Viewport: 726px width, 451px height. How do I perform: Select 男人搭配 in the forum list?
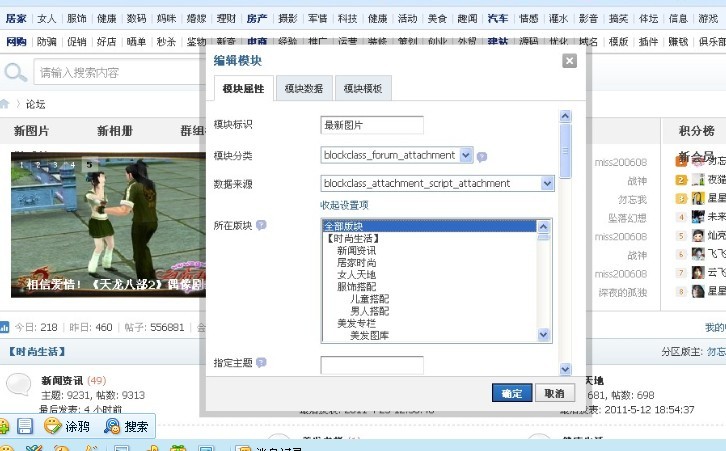coord(429,311)
